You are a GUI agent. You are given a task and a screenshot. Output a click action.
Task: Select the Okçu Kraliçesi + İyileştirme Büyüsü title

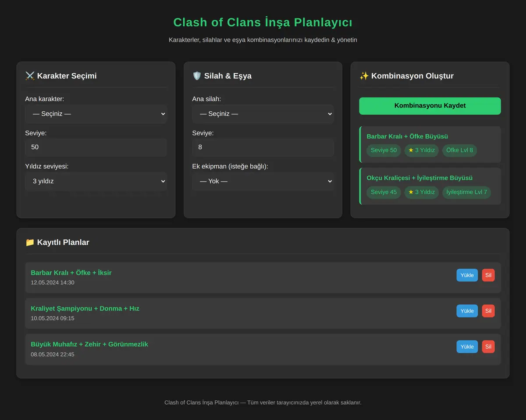coord(419,178)
